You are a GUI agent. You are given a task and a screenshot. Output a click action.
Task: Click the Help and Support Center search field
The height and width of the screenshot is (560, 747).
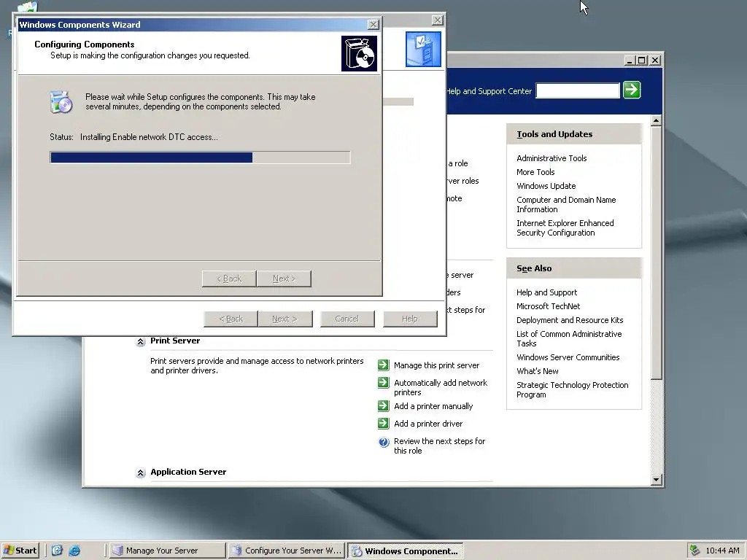578,90
